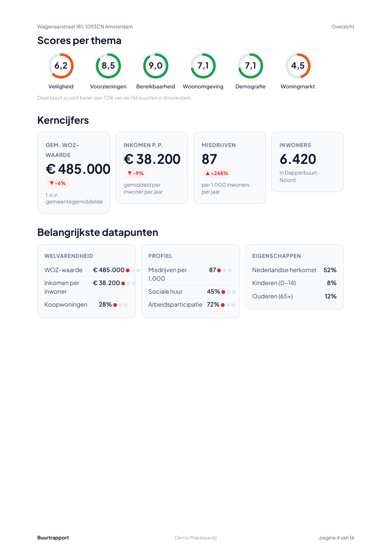Screen dimensions: 392x555
Task: Click the Koopwoningen row label
Action: (66, 304)
